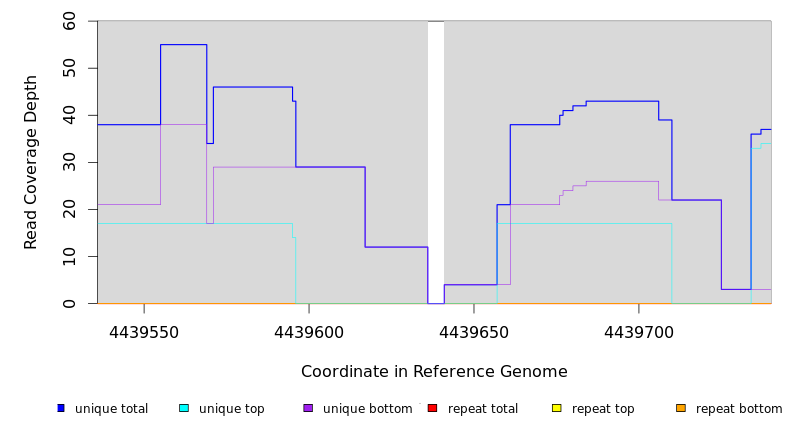Select the 0 tick on y-axis
The width and height of the screenshot is (792, 432).
click(69, 304)
